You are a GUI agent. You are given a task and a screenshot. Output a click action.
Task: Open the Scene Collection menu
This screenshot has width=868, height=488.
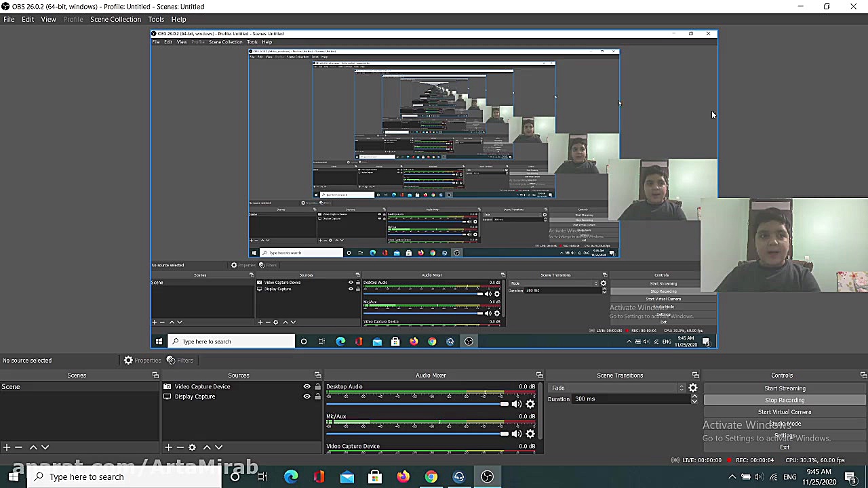pyautogui.click(x=115, y=19)
